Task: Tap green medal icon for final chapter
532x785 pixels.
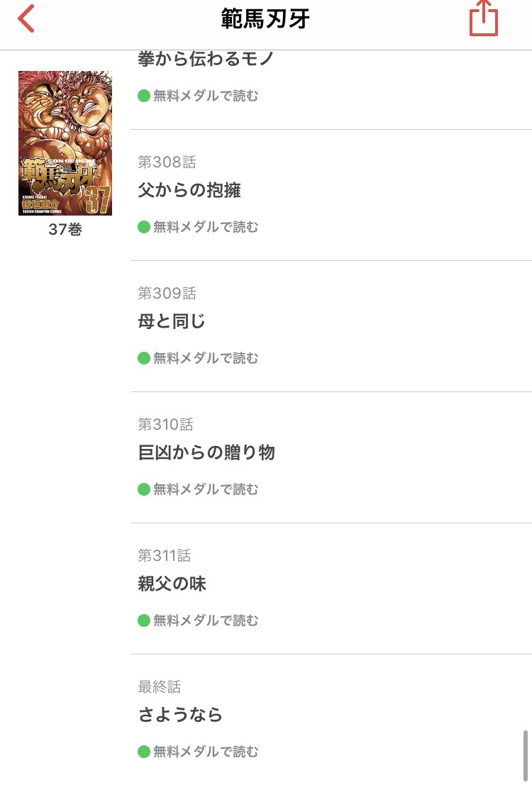Action: click(144, 752)
